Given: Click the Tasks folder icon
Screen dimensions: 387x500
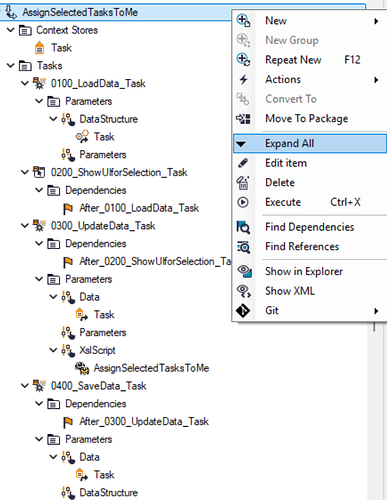Looking at the screenshot, I should (25, 66).
